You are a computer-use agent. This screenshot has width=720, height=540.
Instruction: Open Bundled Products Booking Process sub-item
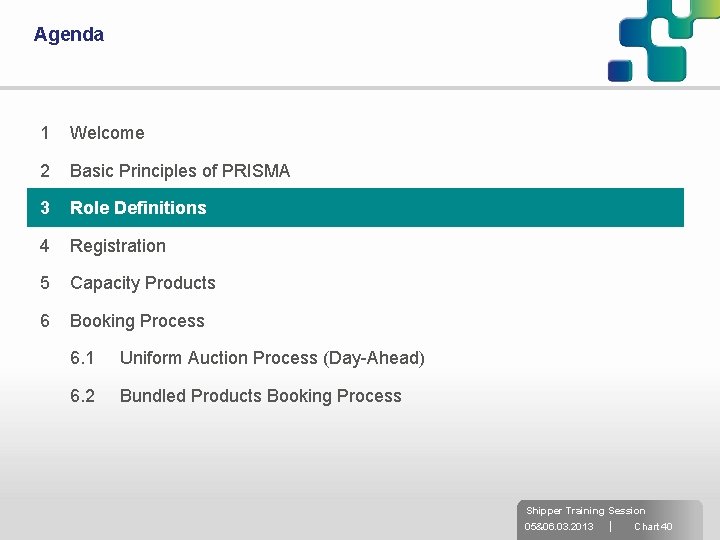click(261, 396)
